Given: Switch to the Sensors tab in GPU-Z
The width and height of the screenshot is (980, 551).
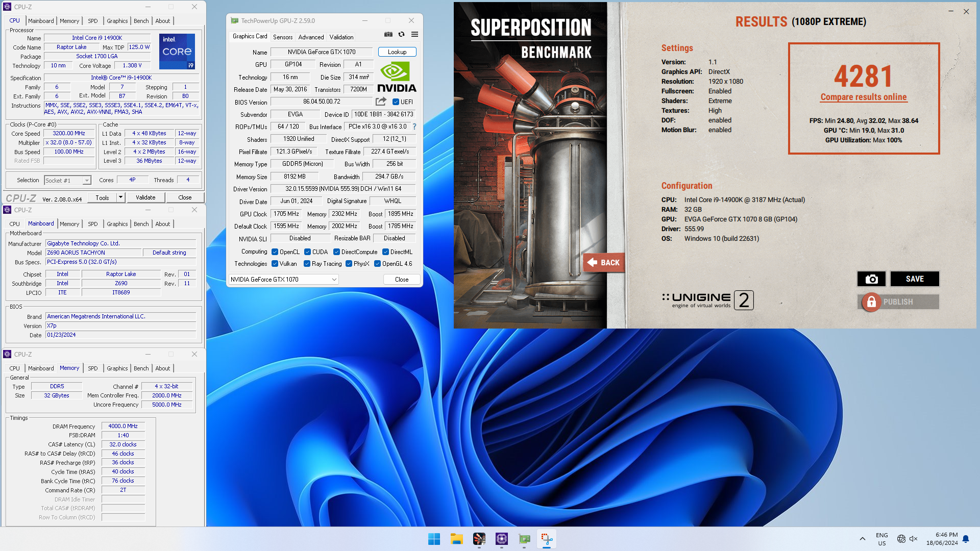Looking at the screenshot, I should click(x=283, y=37).
